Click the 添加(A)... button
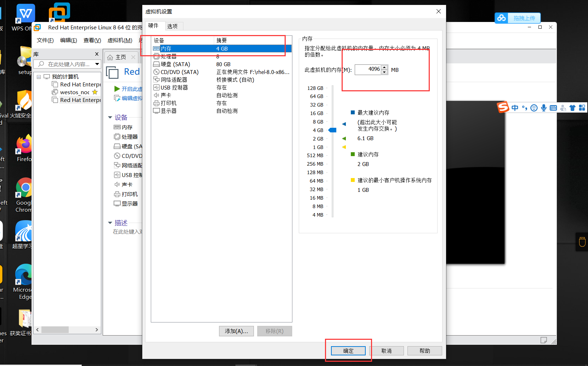The height and width of the screenshot is (366, 588). (236, 331)
